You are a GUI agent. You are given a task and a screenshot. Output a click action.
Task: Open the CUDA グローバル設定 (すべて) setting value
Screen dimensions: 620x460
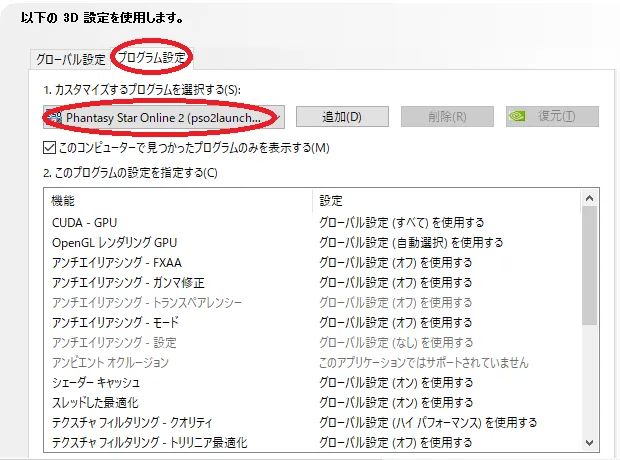pyautogui.click(x=402, y=223)
